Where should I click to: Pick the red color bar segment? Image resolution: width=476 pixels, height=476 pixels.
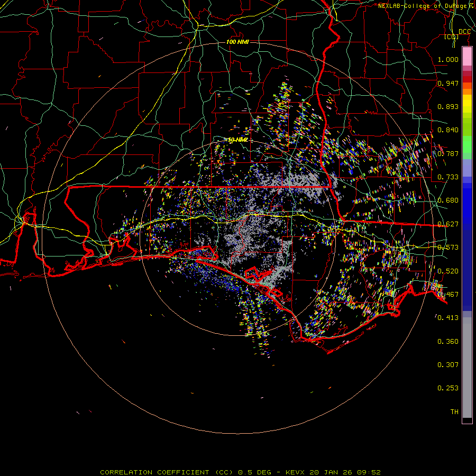tap(467, 79)
